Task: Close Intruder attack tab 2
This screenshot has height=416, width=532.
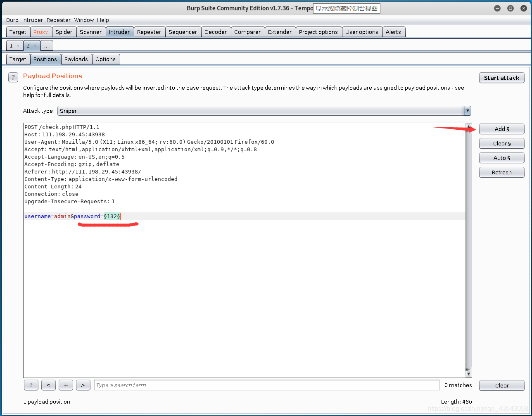Action: (x=35, y=46)
